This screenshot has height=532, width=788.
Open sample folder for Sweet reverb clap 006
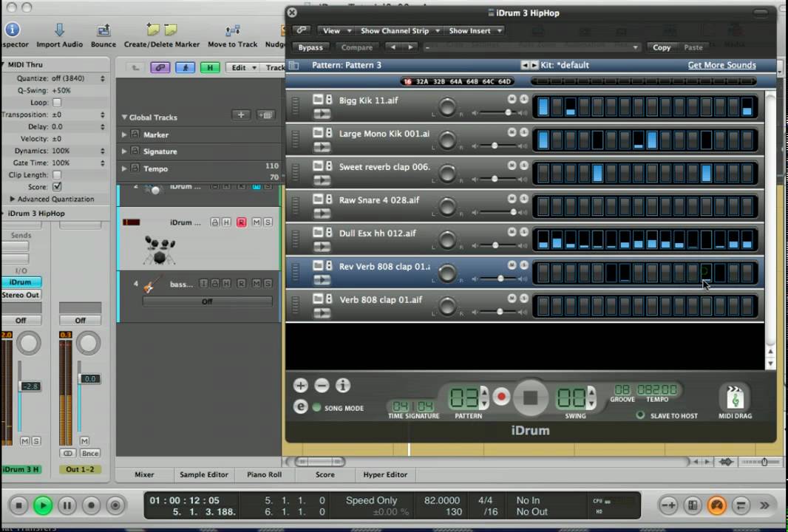tap(318, 166)
